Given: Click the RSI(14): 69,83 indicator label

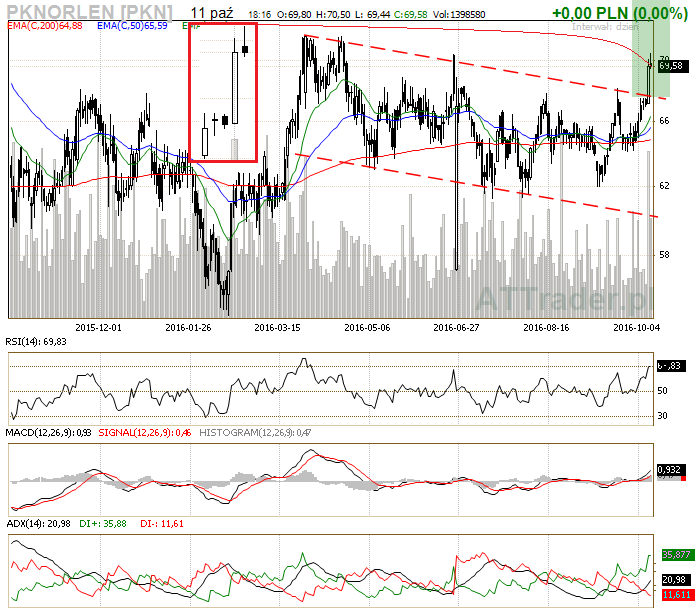Looking at the screenshot, I should [36, 342].
